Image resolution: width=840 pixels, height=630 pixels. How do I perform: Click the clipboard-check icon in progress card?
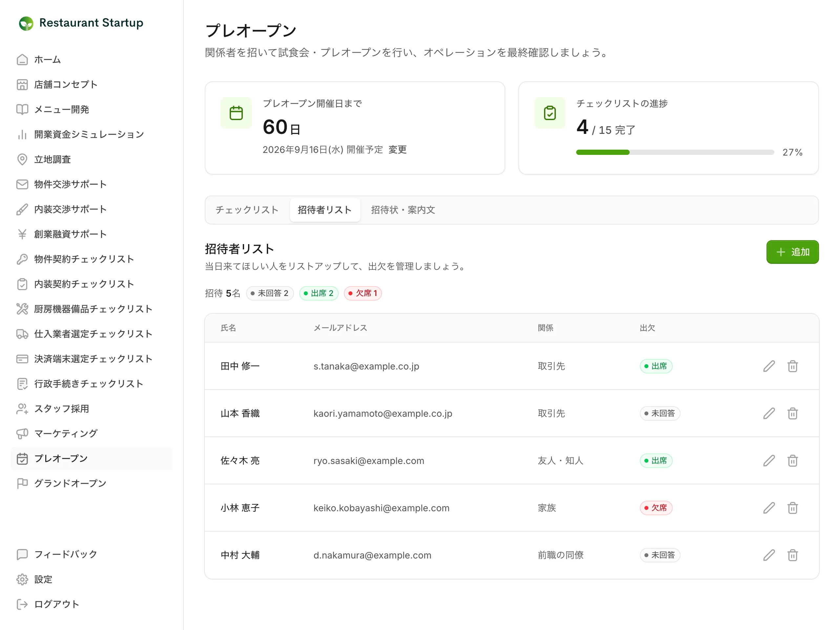tap(550, 113)
